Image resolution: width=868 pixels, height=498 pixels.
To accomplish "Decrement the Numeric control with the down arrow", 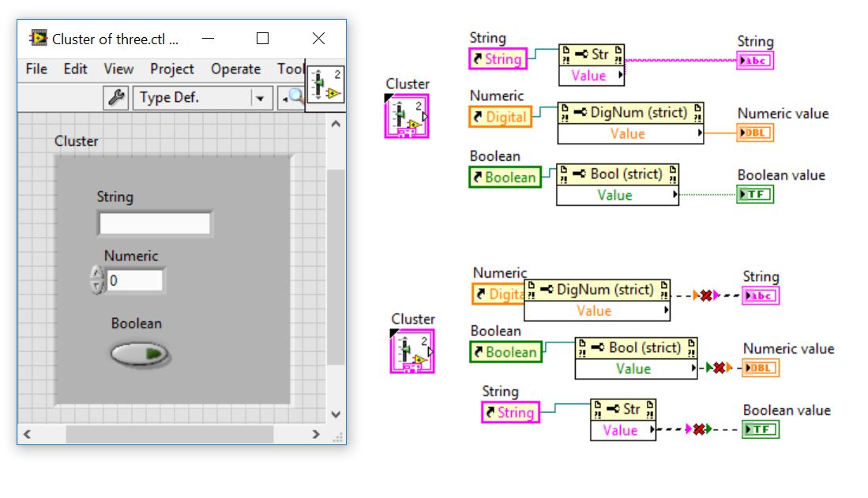I will [97, 286].
